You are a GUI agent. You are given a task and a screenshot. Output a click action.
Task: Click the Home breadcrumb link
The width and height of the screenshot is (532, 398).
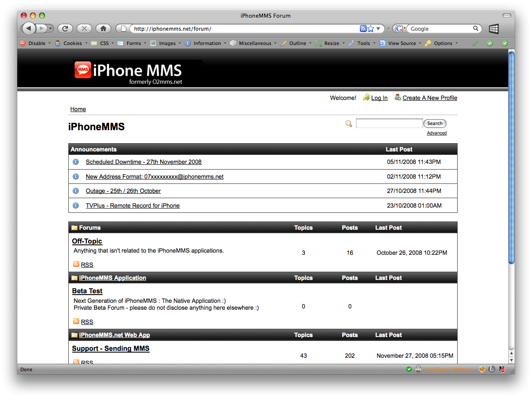coord(78,109)
